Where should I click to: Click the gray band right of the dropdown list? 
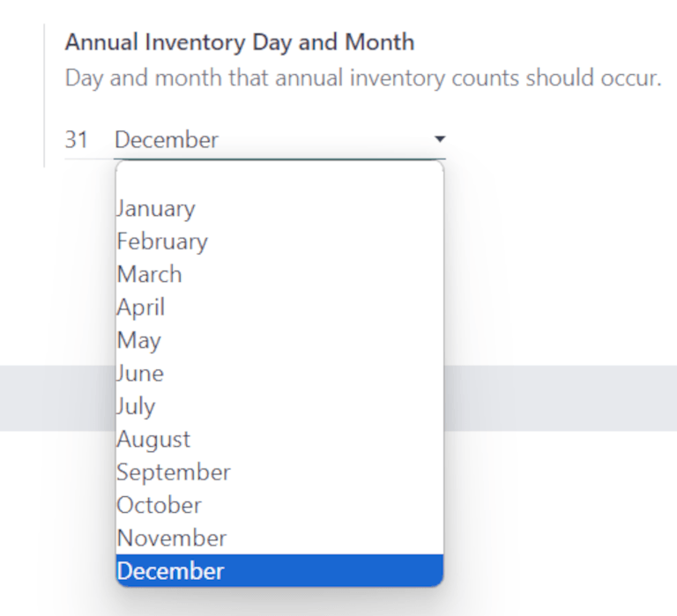point(560,398)
